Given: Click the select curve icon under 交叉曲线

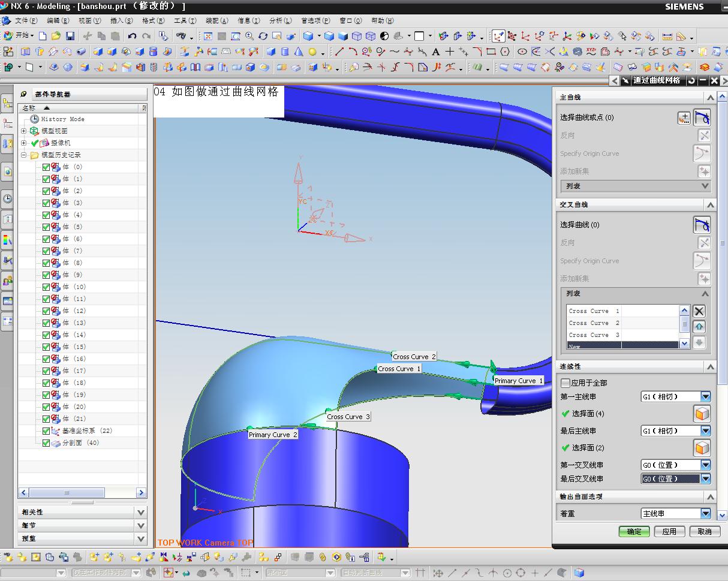Looking at the screenshot, I should pyautogui.click(x=702, y=225).
